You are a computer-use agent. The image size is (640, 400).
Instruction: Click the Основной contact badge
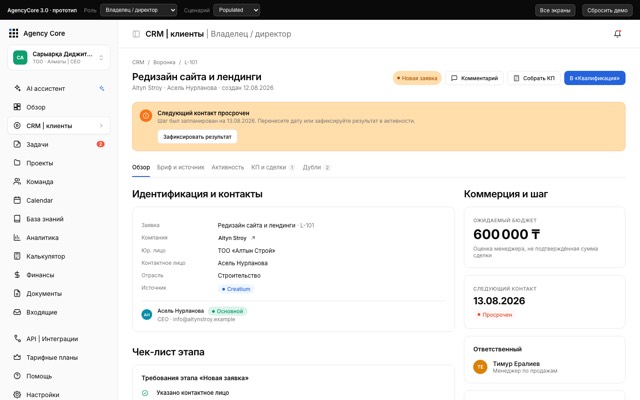coord(227,311)
